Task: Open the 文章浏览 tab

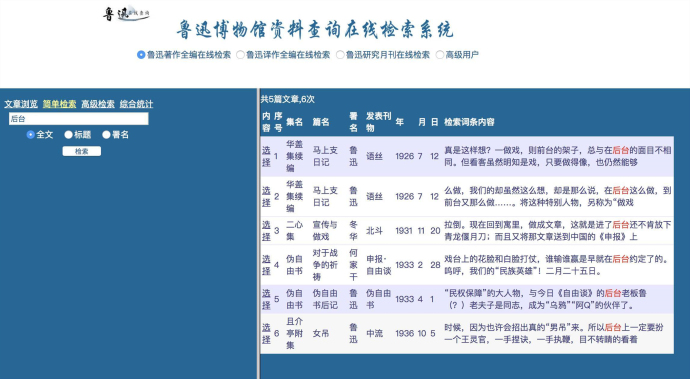Action: coord(21,104)
